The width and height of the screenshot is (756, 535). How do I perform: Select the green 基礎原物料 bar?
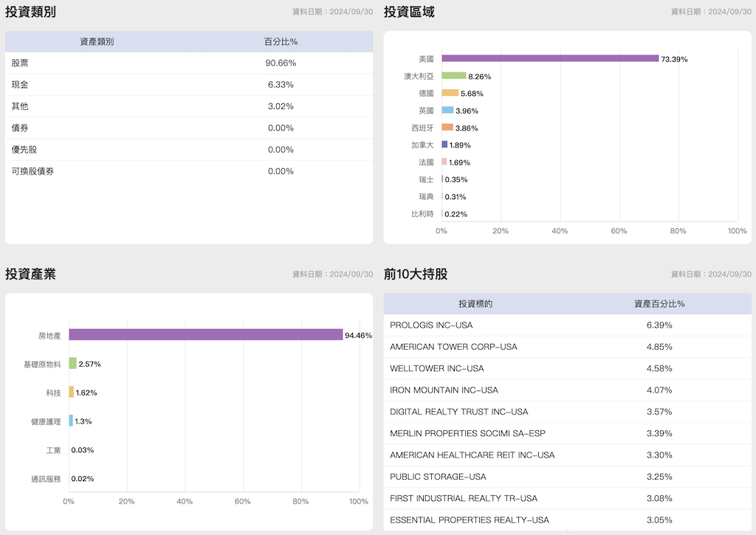[x=72, y=363]
